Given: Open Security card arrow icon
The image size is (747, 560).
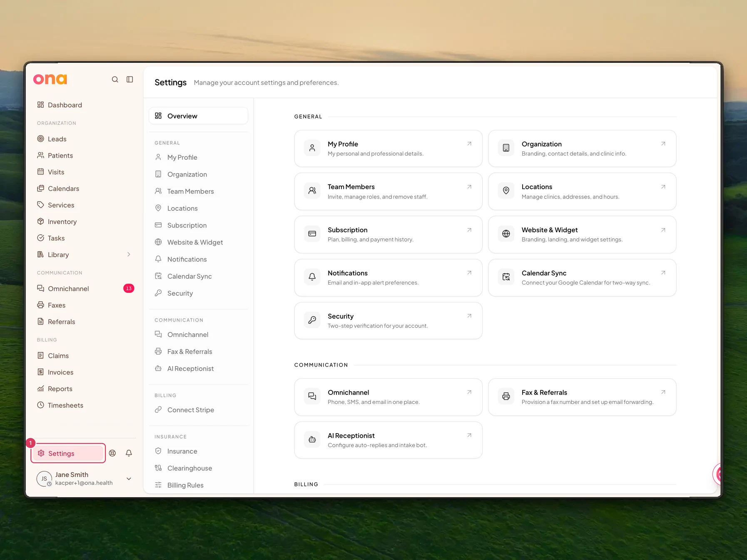Looking at the screenshot, I should coord(469,316).
